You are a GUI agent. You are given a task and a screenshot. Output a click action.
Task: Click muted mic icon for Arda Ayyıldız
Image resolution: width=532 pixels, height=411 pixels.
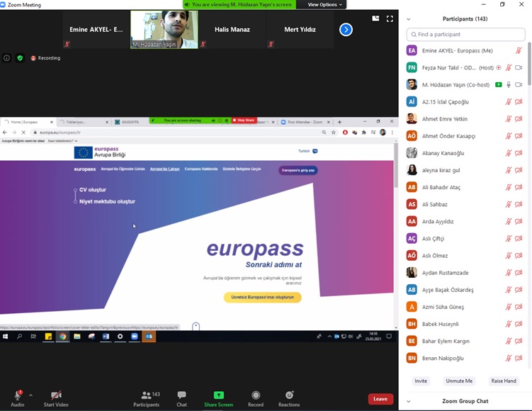coord(508,221)
